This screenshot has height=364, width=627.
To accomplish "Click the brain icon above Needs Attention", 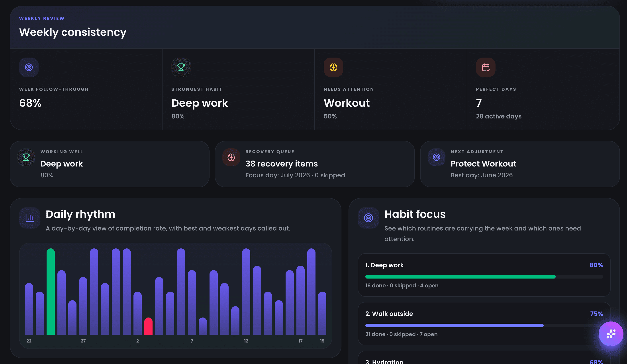I will [333, 67].
